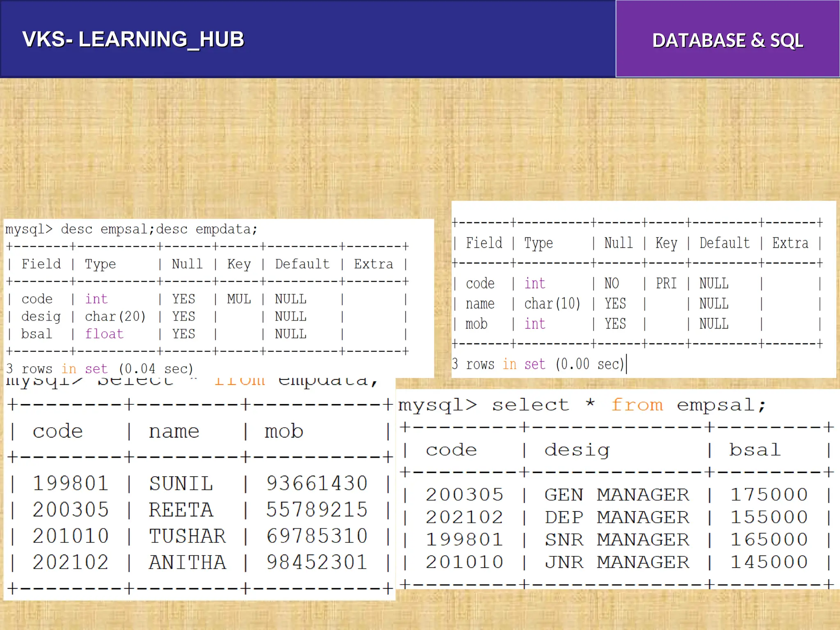Click mobile number 69785310
Image resolution: width=840 pixels, height=630 pixels.
(317, 536)
